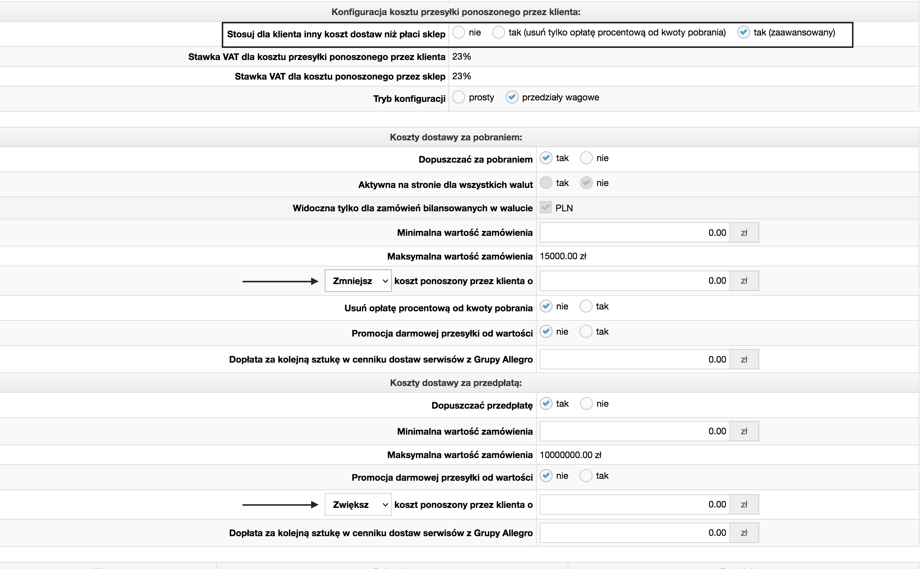The height and width of the screenshot is (569, 924).
Task: Click prepayment Allegro surcharge input field
Action: [x=634, y=533]
